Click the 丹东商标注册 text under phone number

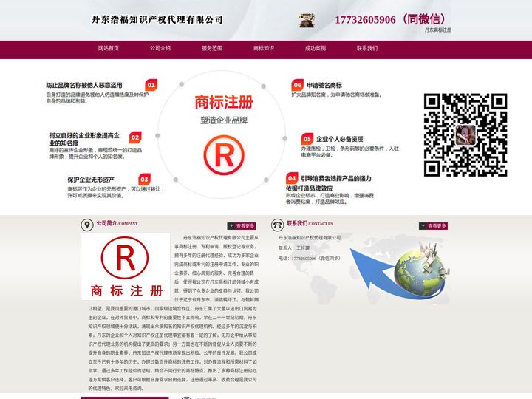tap(437, 30)
